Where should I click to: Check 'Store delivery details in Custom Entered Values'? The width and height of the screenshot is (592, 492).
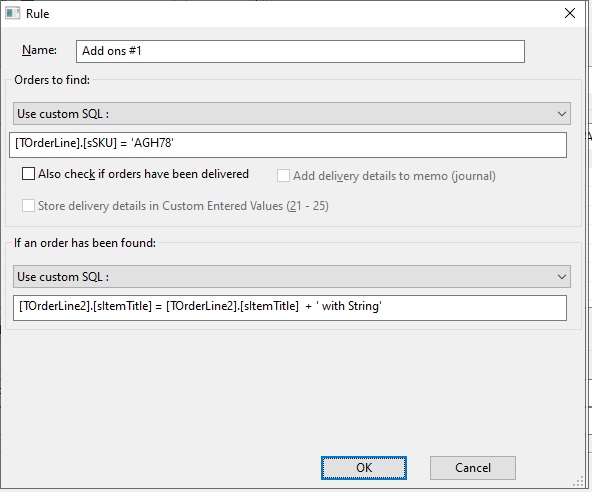pyautogui.click(x=28, y=206)
